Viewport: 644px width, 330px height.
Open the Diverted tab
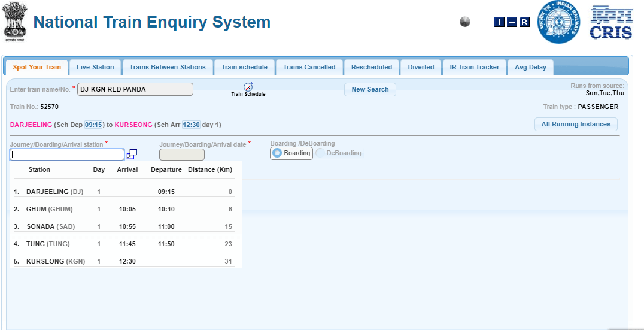point(421,68)
